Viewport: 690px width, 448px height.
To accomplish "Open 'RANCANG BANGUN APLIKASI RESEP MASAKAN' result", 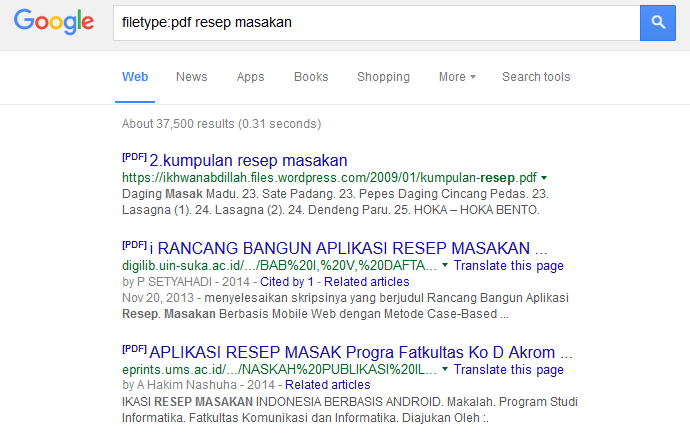I will [348, 248].
